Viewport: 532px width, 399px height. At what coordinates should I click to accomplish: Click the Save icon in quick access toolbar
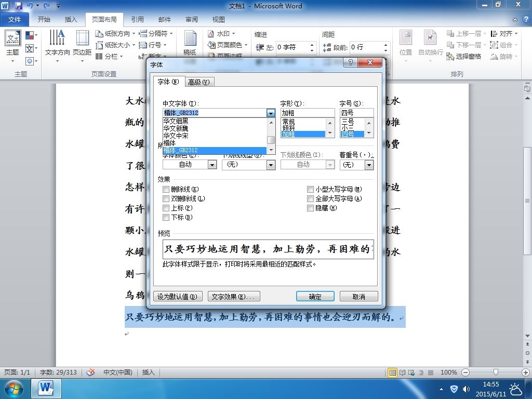18,6
